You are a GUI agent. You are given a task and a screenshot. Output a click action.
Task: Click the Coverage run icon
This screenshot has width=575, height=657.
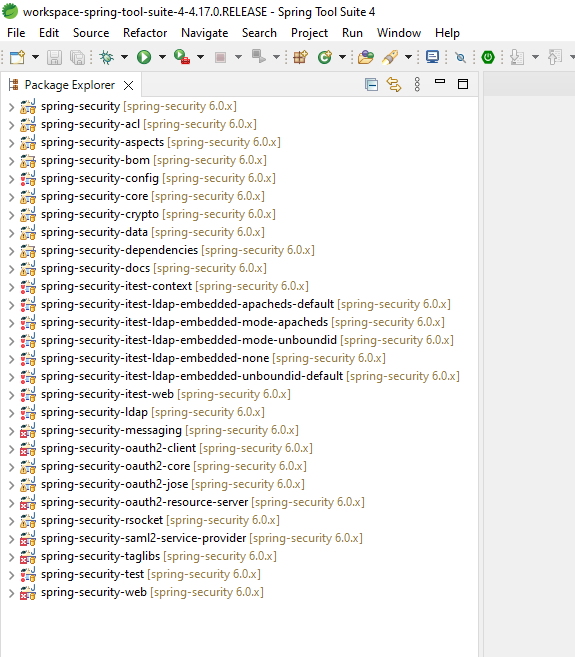coord(181,57)
